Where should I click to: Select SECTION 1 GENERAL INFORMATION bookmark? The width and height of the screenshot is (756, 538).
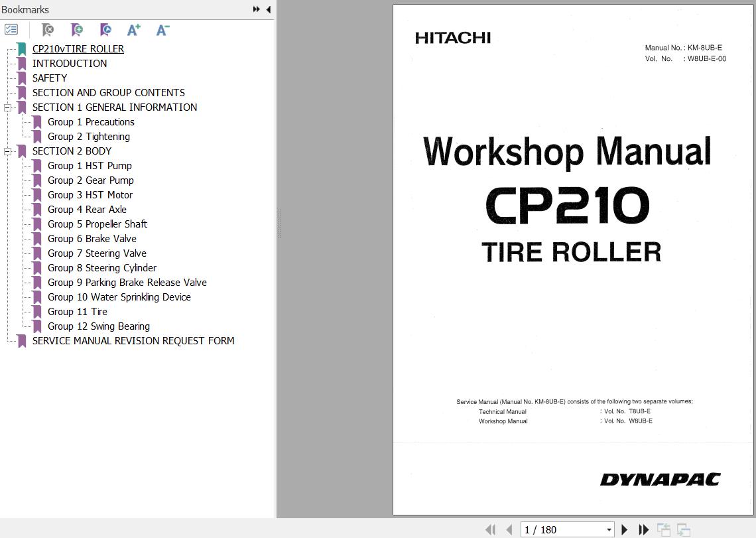115,107
